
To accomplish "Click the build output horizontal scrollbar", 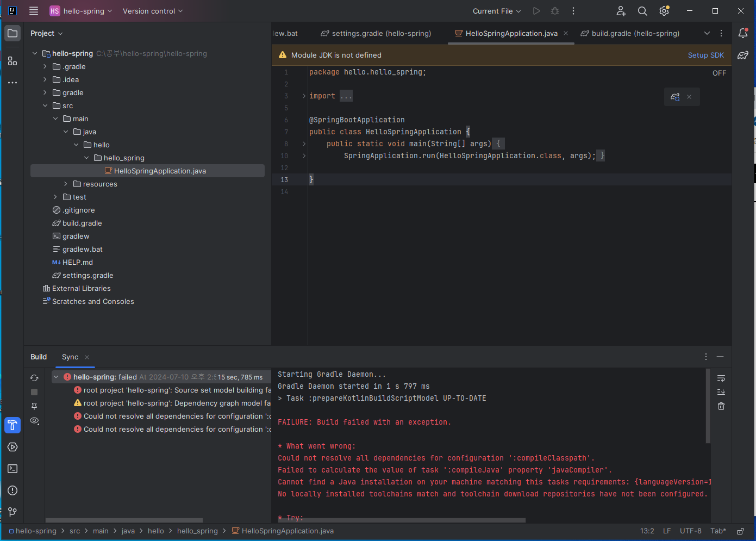I will pos(402,520).
